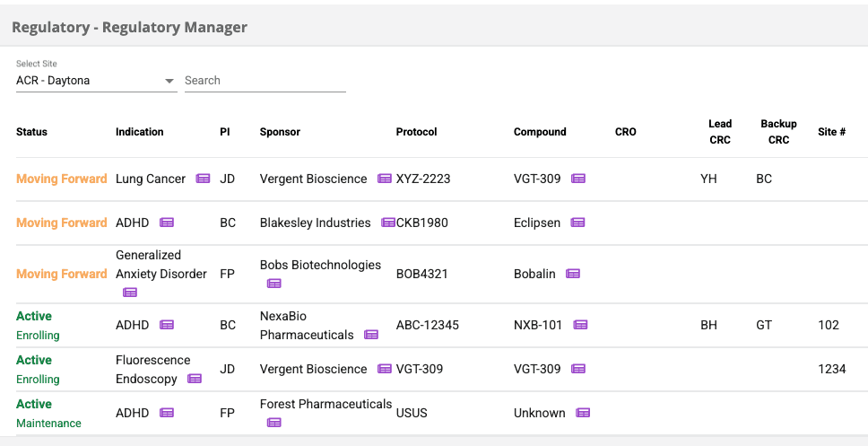Click the Sponsor column header
This screenshot has width=868, height=446.
click(x=280, y=132)
